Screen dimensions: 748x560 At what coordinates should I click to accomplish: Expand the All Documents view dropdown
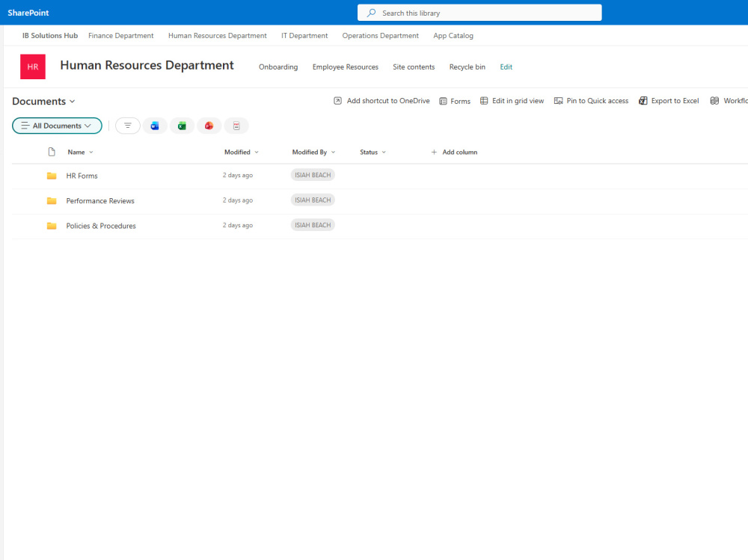pos(58,126)
